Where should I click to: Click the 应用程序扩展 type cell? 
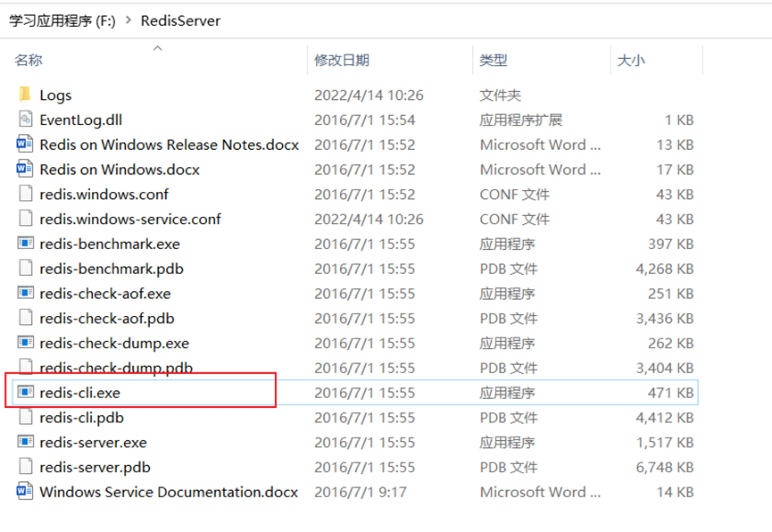[521, 120]
